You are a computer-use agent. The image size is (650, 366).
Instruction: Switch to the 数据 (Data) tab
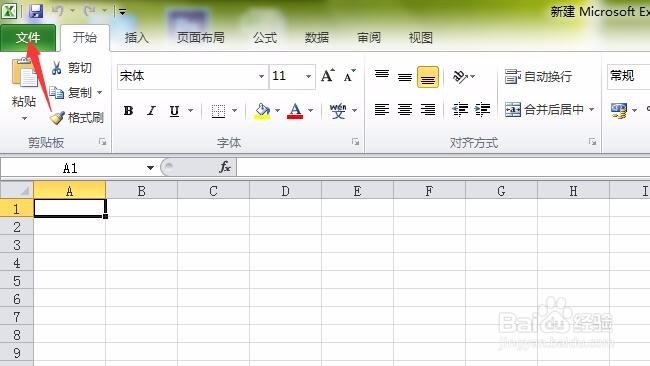pos(317,38)
